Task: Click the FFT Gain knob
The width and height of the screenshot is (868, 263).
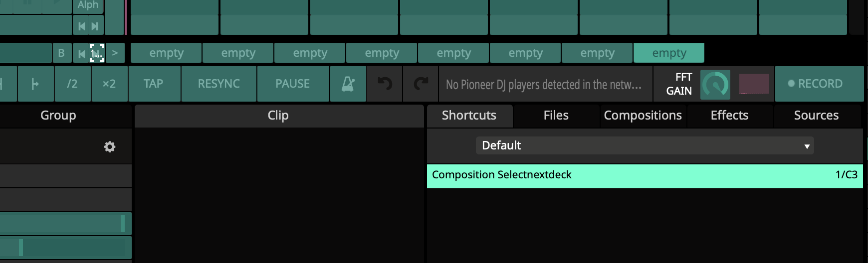Action: [715, 85]
